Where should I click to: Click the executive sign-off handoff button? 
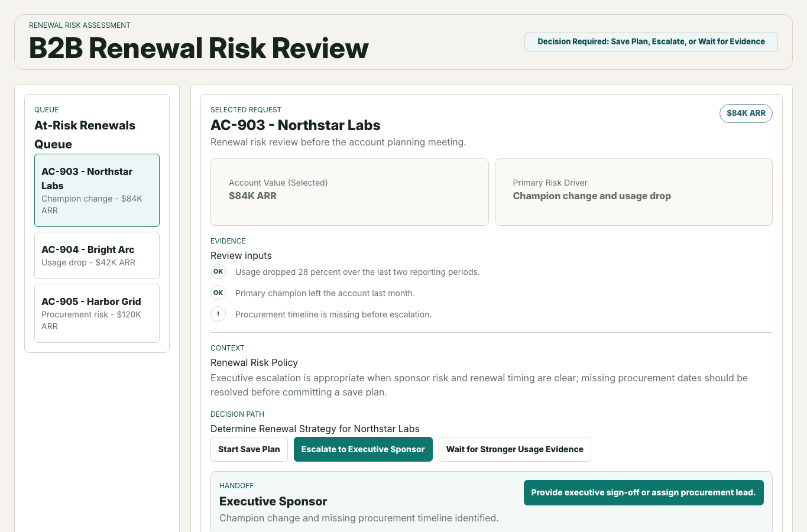point(643,492)
